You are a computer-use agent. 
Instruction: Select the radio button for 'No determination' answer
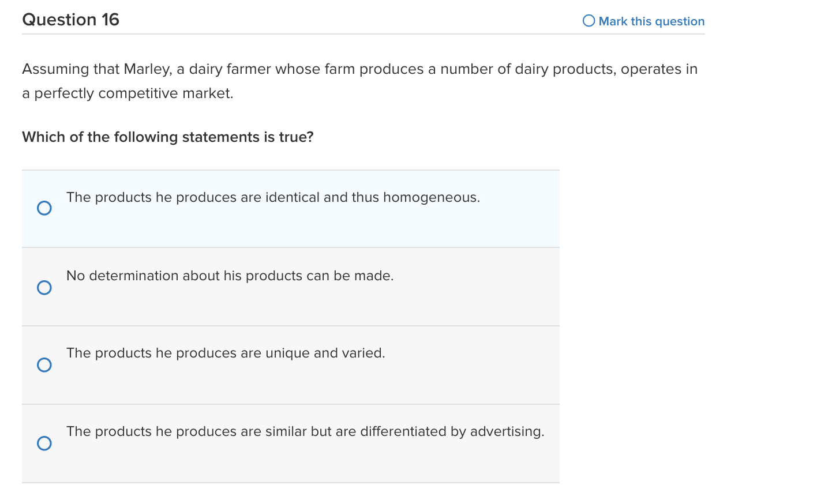coord(44,287)
